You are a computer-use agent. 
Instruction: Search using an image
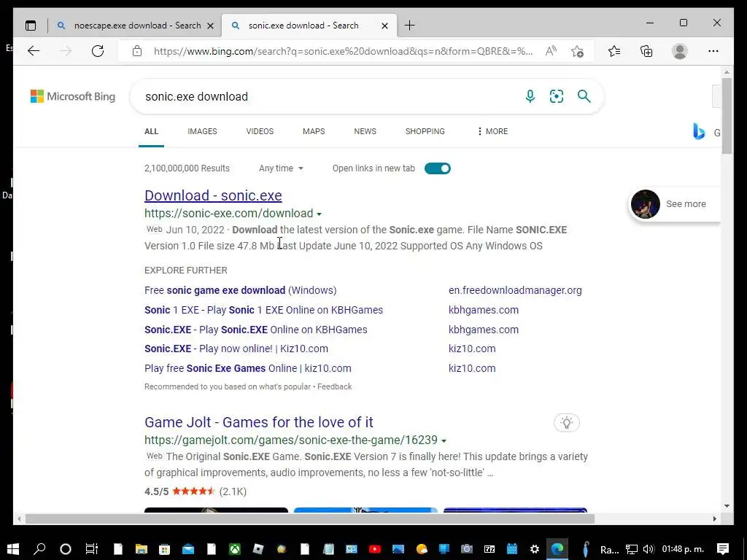[x=557, y=96]
